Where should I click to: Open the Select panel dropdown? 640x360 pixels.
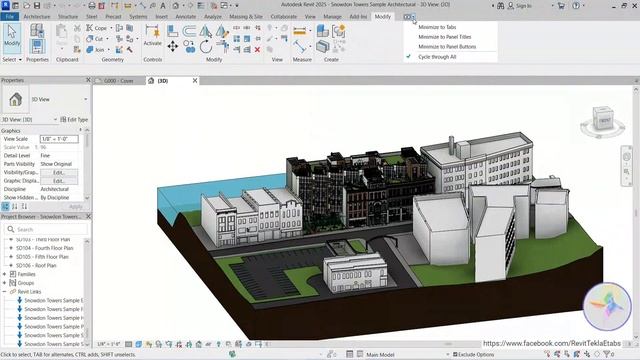coord(12,60)
